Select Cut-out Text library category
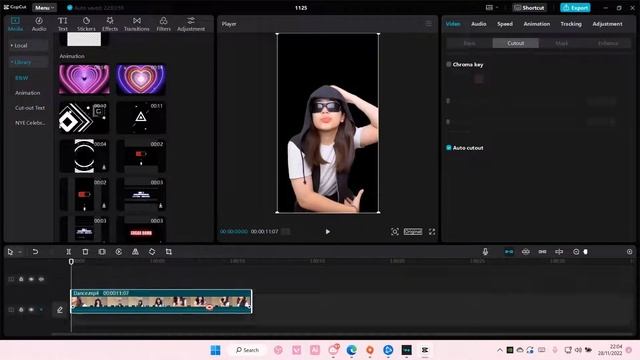 (30, 108)
